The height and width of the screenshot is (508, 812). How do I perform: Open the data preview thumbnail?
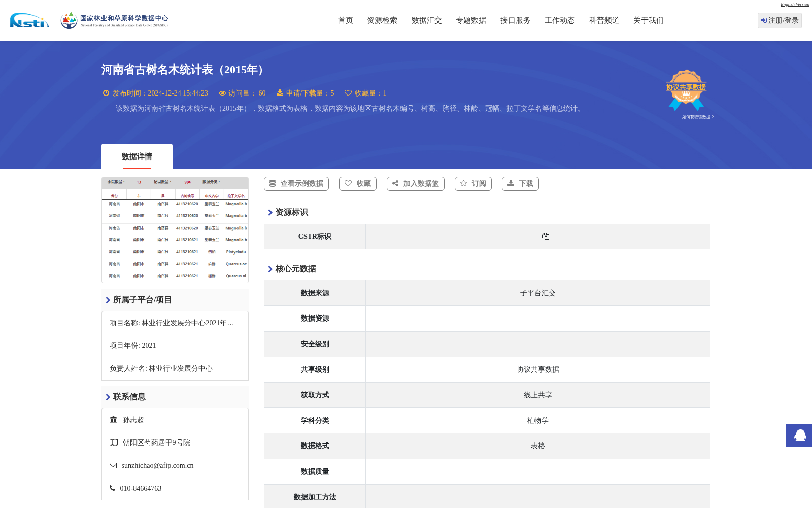click(x=175, y=230)
